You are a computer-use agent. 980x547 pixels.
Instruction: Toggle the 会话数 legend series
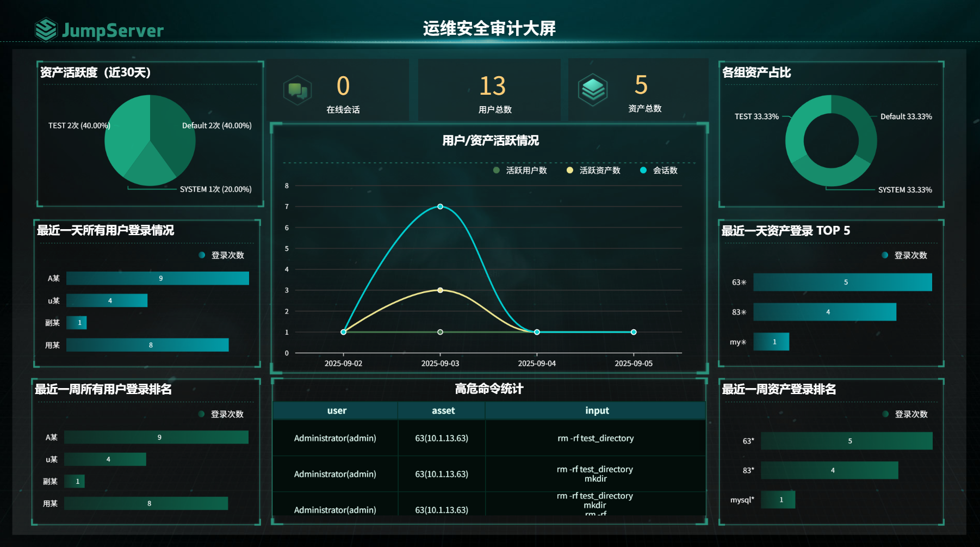[x=659, y=170]
